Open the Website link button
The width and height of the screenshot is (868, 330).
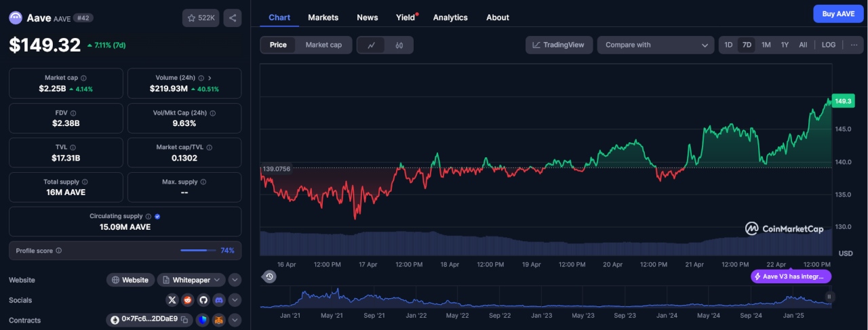coord(130,280)
